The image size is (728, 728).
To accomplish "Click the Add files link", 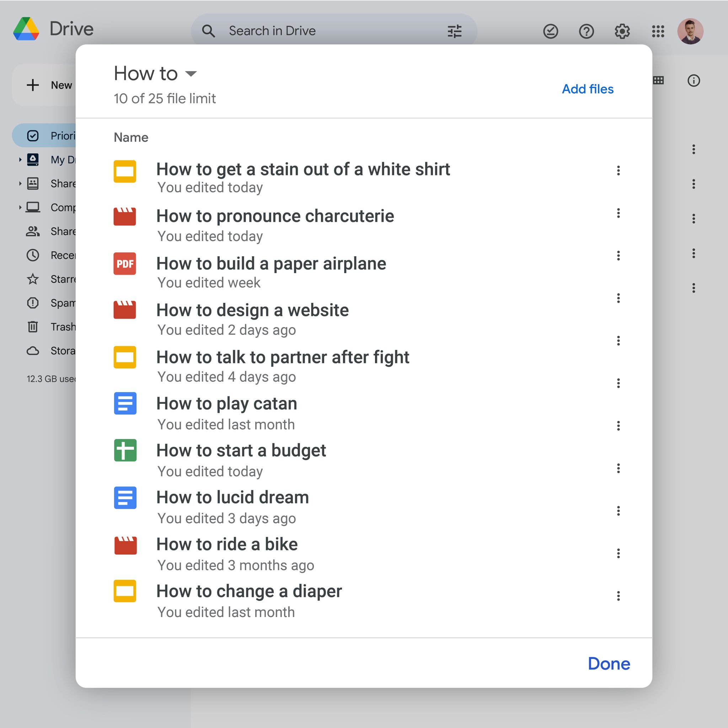I will (588, 89).
